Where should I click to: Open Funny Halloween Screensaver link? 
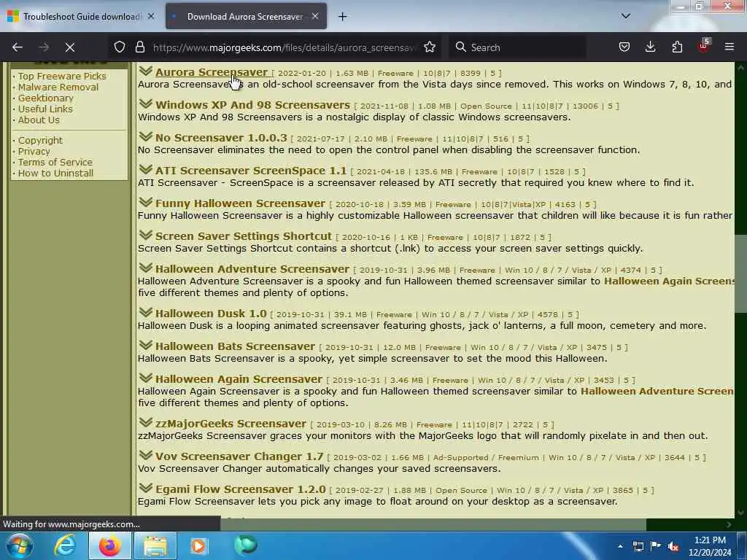240,203
